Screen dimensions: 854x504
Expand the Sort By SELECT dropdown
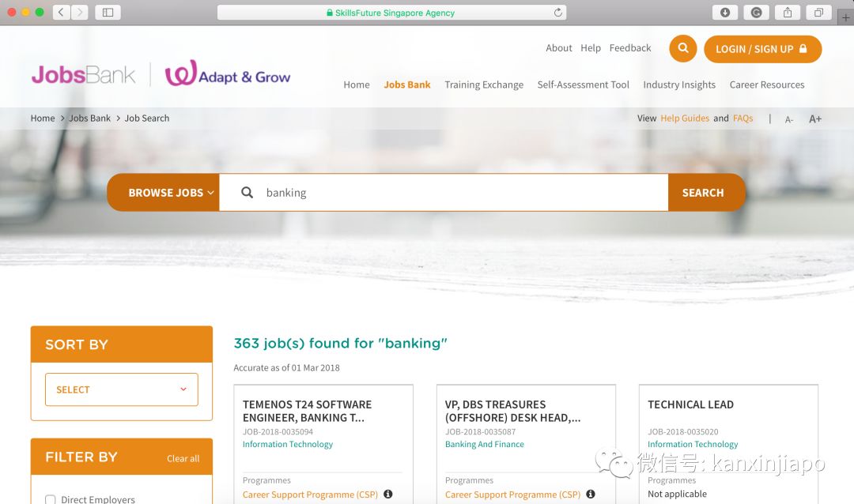(x=121, y=389)
